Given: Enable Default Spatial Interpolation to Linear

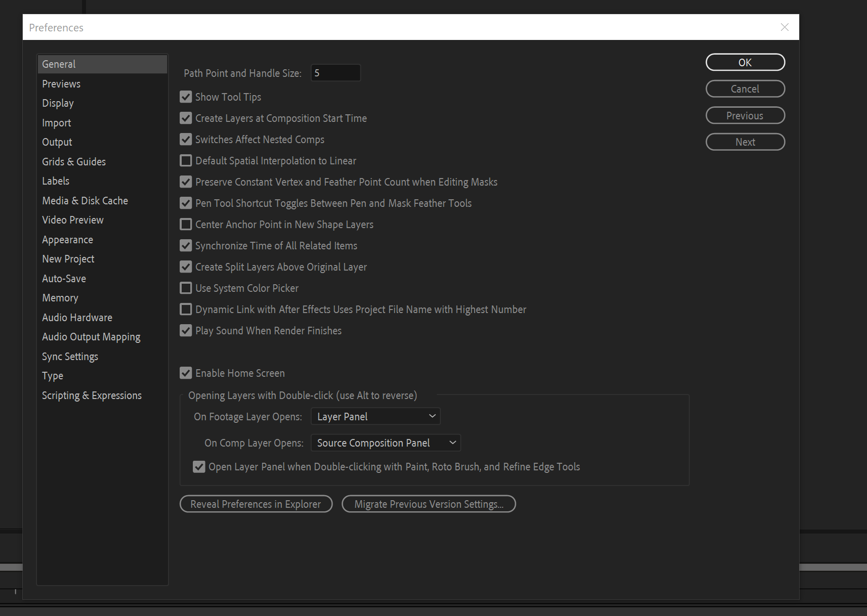Looking at the screenshot, I should pyautogui.click(x=186, y=160).
